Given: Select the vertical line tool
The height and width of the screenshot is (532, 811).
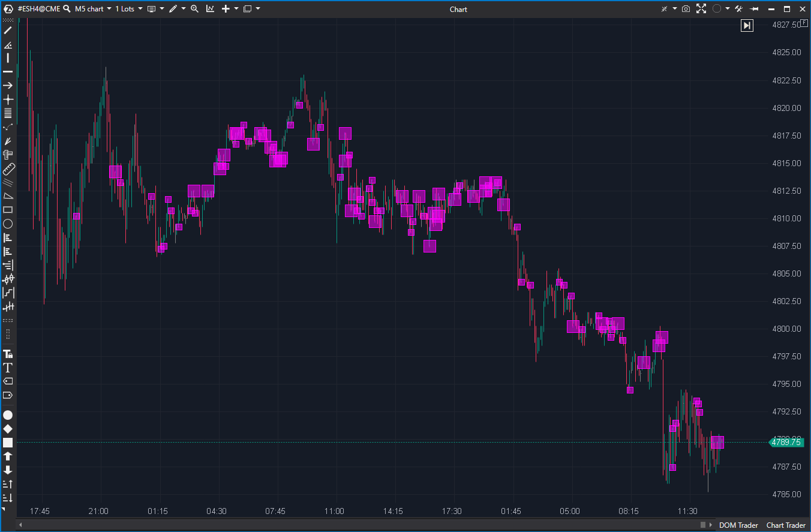Looking at the screenshot, I should pos(8,58).
